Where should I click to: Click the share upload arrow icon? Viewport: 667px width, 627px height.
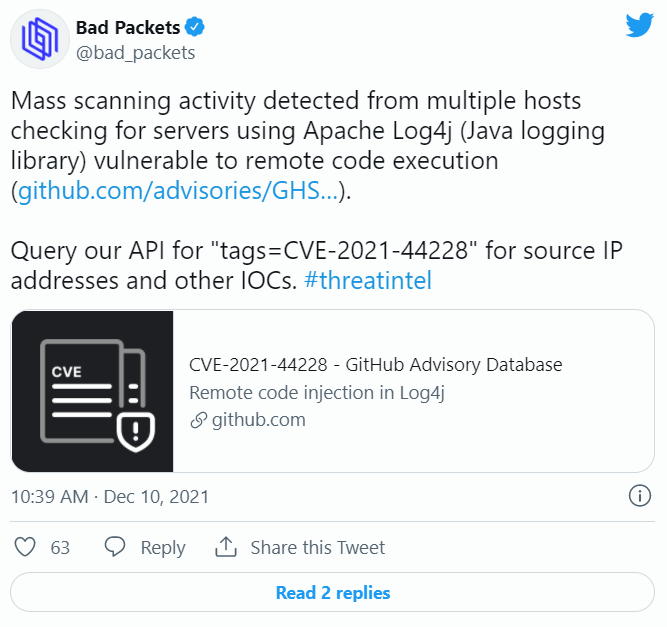[226, 547]
